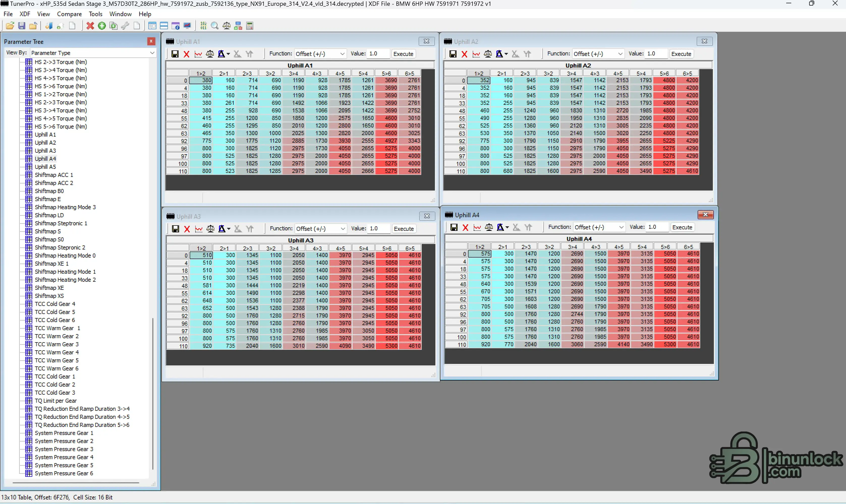
Task: Open the XDF menu
Action: tap(25, 14)
